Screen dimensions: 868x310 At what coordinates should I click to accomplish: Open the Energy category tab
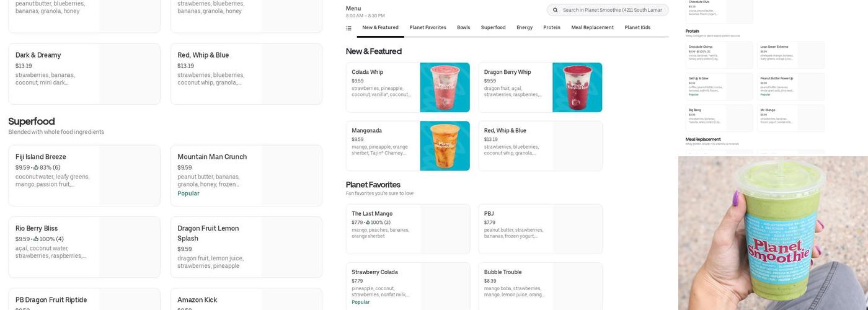tap(525, 28)
